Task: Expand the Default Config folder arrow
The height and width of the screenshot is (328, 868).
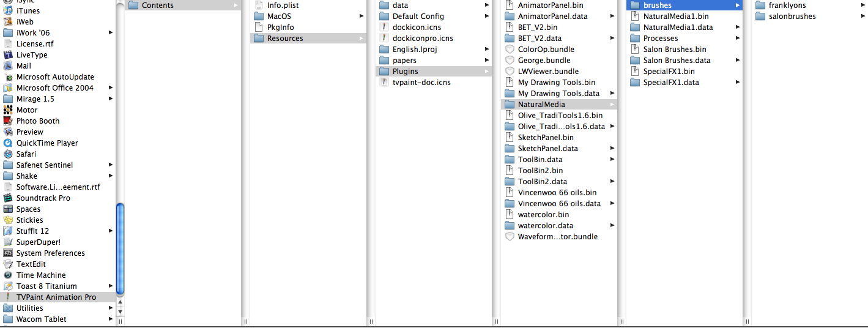Action: coord(487,16)
